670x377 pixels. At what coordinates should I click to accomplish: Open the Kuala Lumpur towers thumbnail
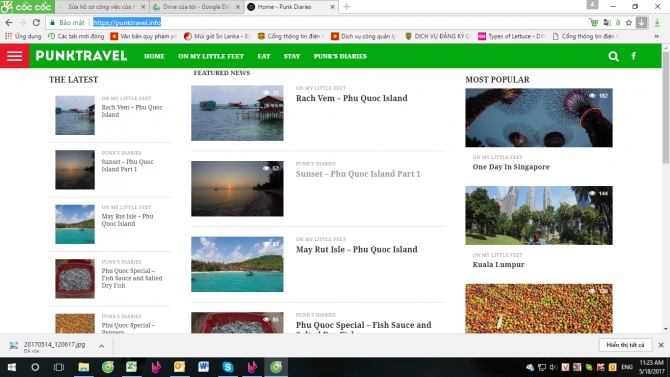click(539, 215)
